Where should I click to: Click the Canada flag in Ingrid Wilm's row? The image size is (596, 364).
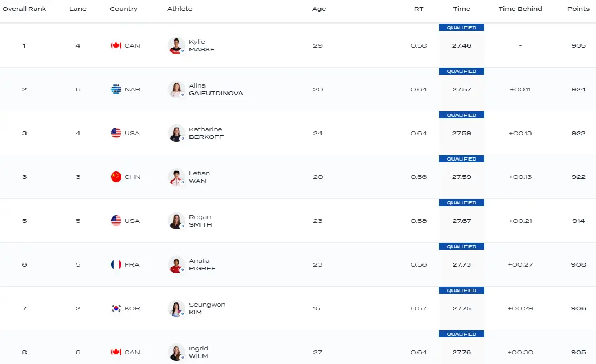coord(116,352)
